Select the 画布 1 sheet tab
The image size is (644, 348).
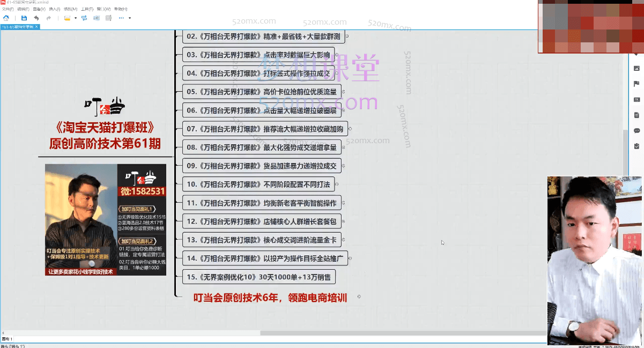click(8, 339)
